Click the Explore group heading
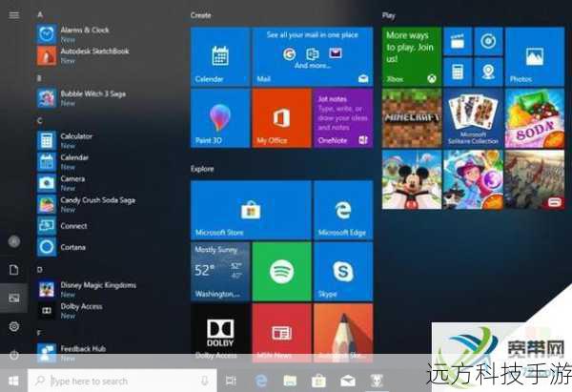The width and height of the screenshot is (572, 392). (202, 169)
